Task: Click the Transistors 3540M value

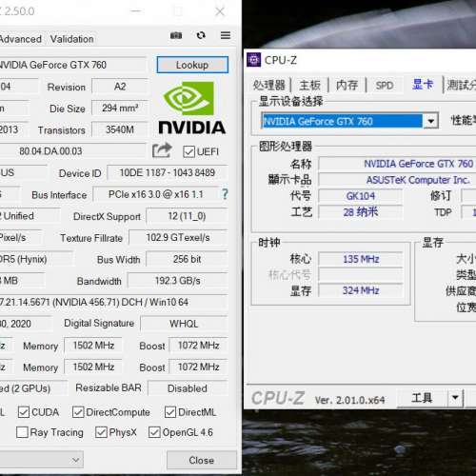Action: (x=120, y=129)
